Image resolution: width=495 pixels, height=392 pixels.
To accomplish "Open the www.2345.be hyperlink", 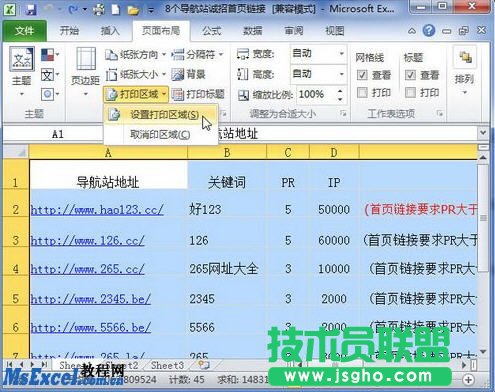I will coord(91,299).
